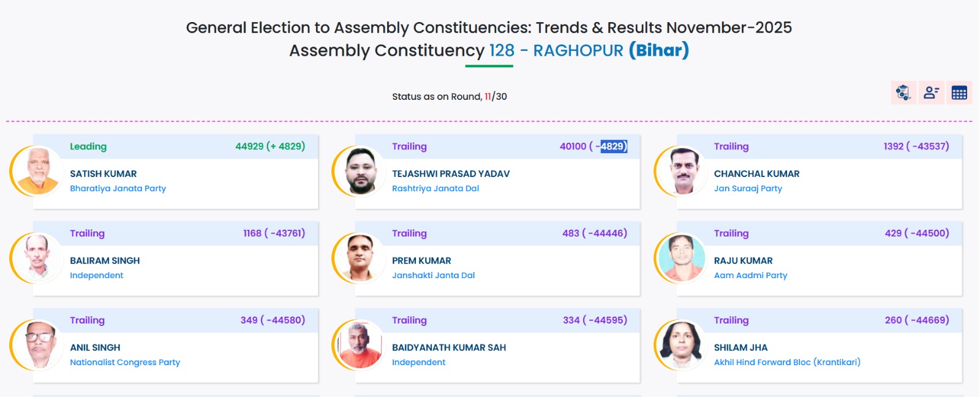980x397 pixels.
Task: Click Baliram Singh's candidate photo
Action: point(37,258)
